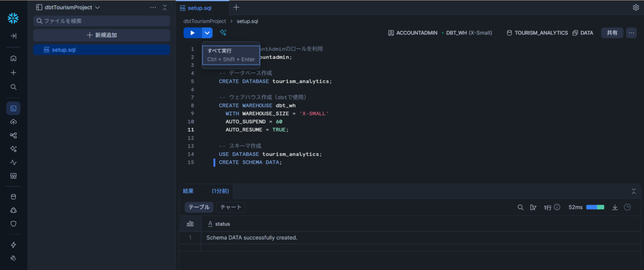The height and width of the screenshot is (270, 644).
Task: Collapse the file explorer panel chevrons
Action: (165, 7)
